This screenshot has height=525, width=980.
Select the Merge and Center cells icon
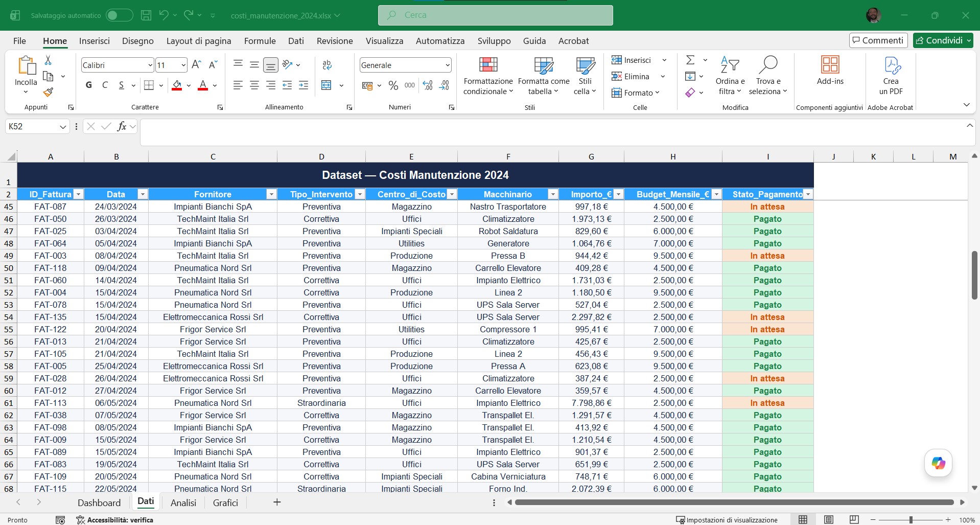click(x=326, y=85)
